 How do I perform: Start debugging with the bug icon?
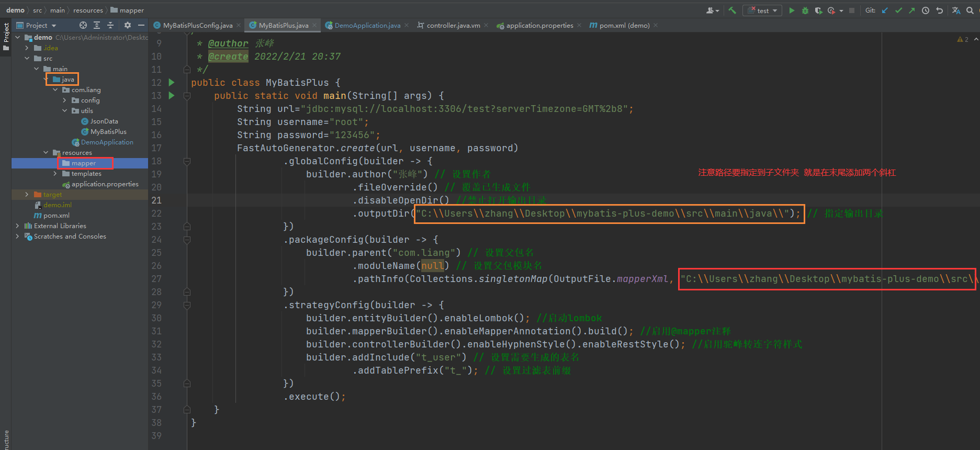click(x=805, y=10)
